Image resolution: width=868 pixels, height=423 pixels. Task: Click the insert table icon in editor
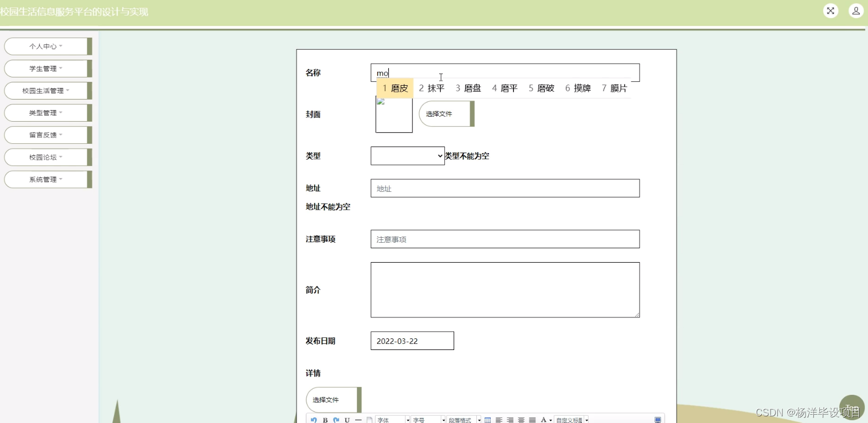coord(487,420)
